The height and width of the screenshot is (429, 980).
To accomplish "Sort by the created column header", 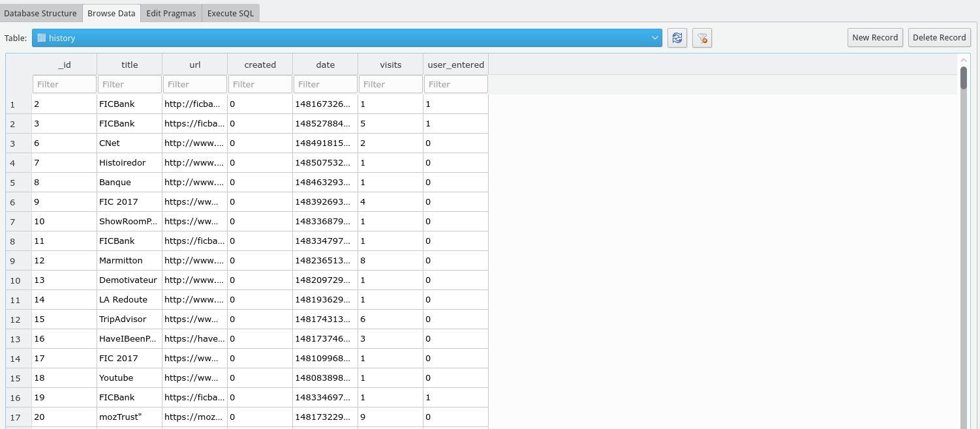I will (260, 65).
